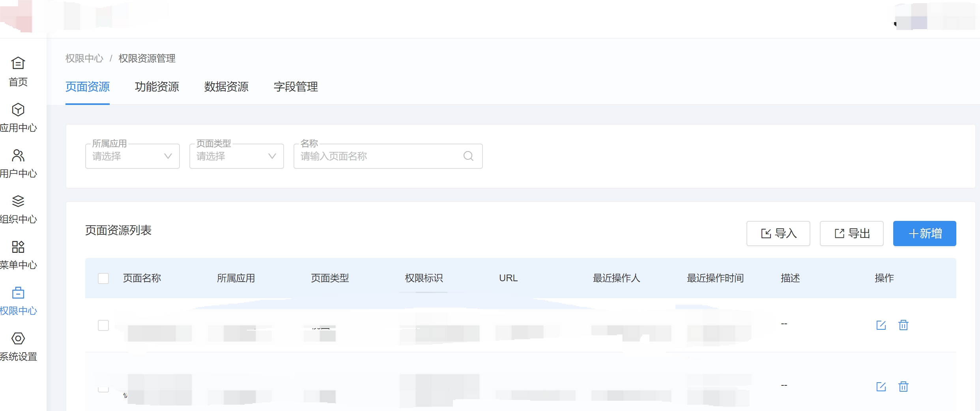Click edit icon in second table row
980x411 pixels.
(x=881, y=387)
